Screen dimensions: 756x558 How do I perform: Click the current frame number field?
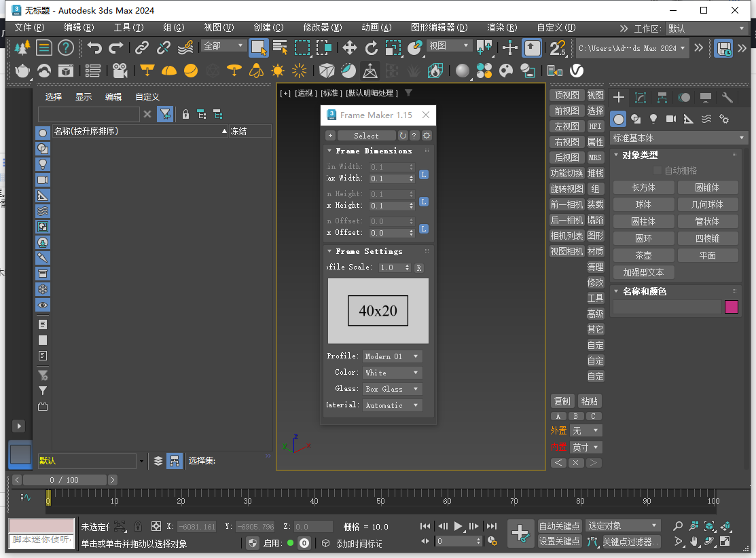click(457, 540)
